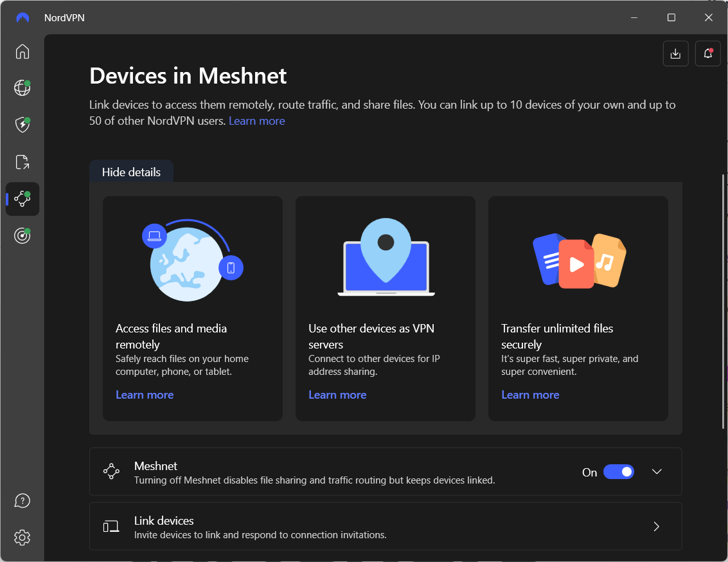This screenshot has height=562, width=728.
Task: Open Settings gear in sidebar
Action: pyautogui.click(x=22, y=538)
